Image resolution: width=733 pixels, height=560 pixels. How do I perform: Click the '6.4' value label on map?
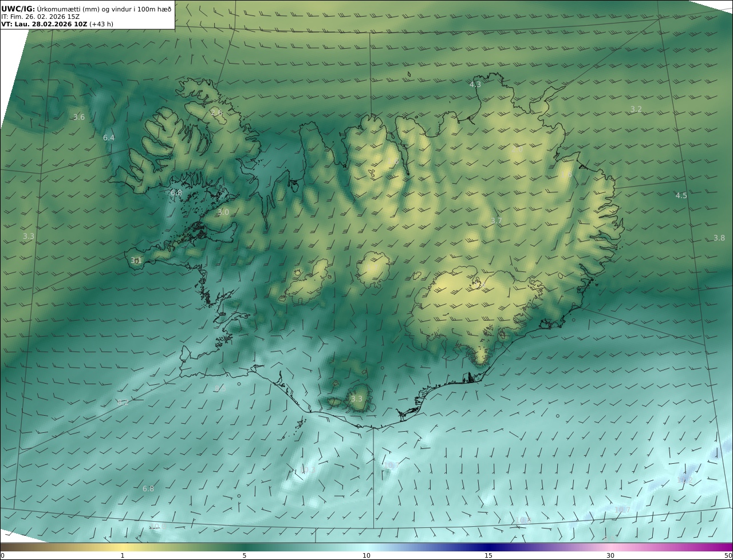(x=109, y=138)
